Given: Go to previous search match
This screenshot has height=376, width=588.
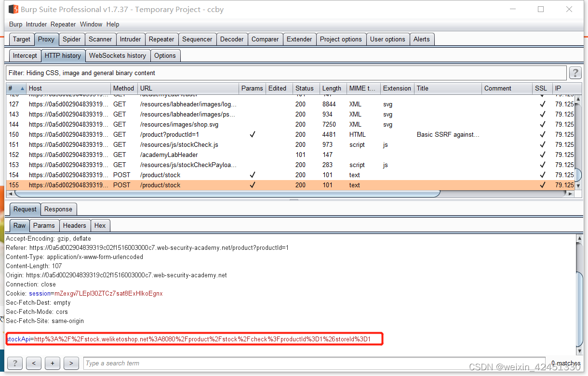Looking at the screenshot, I should (x=34, y=363).
